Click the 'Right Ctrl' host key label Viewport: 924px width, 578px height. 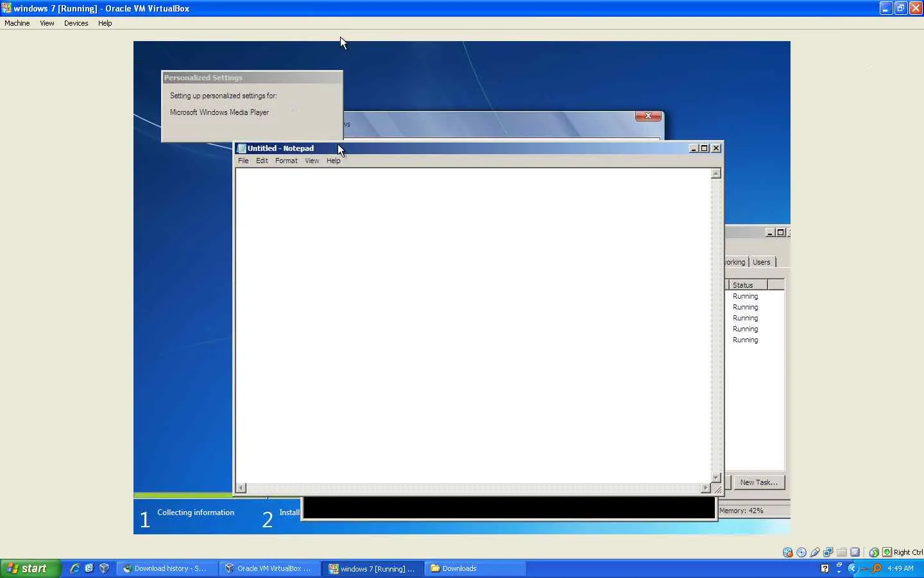[x=908, y=552]
